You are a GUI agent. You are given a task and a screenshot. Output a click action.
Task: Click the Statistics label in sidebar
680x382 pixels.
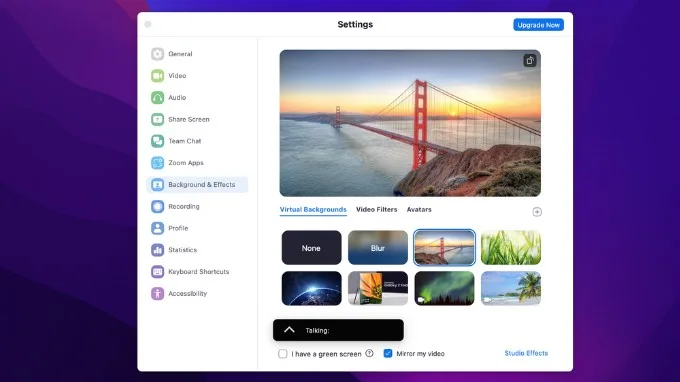183,250
